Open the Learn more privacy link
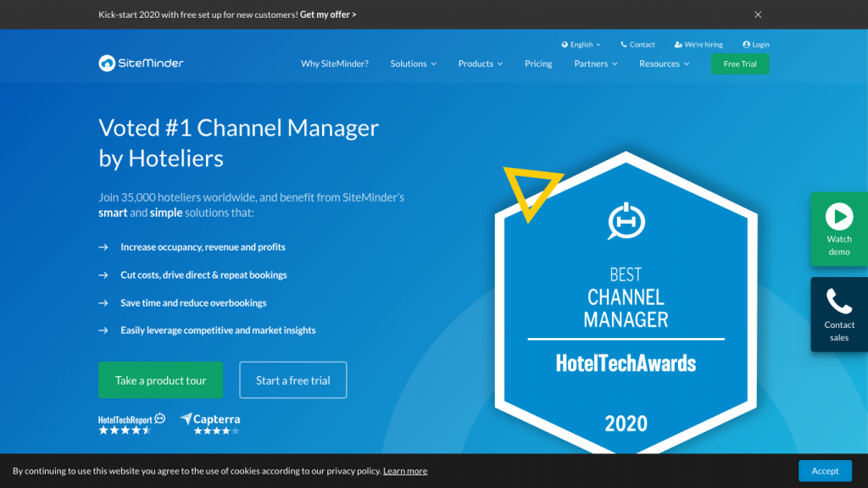The width and height of the screenshot is (868, 488). tap(405, 471)
